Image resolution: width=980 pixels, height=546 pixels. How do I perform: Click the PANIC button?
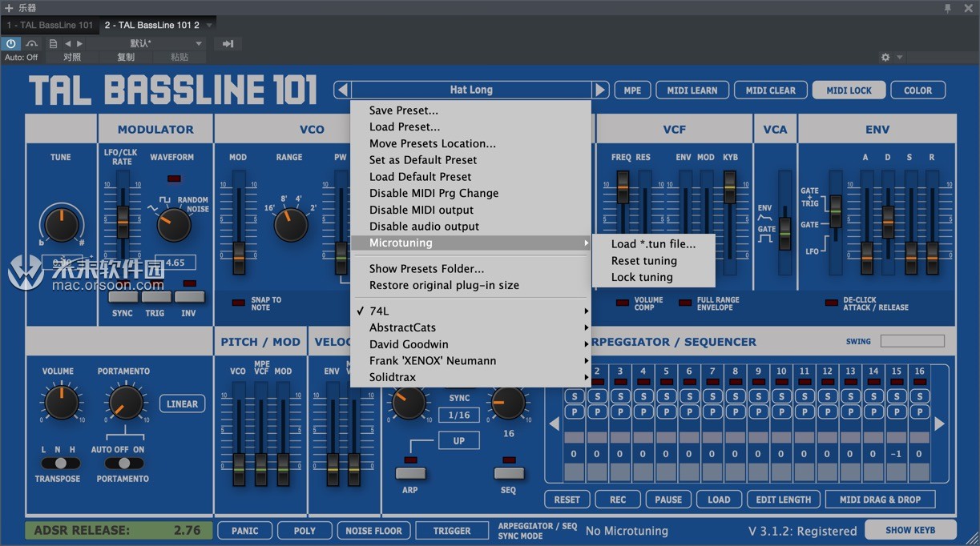tap(244, 531)
